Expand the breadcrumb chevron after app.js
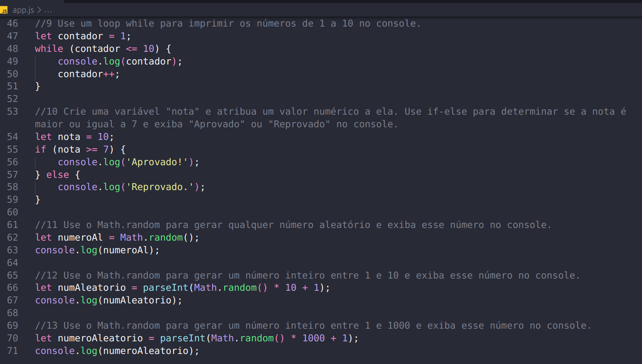Screen dimensions: 642x364 pyautogui.click(x=39, y=10)
